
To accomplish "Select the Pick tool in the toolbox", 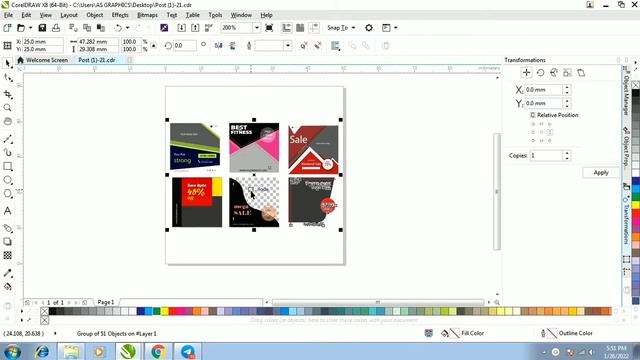I will pos(7,63).
